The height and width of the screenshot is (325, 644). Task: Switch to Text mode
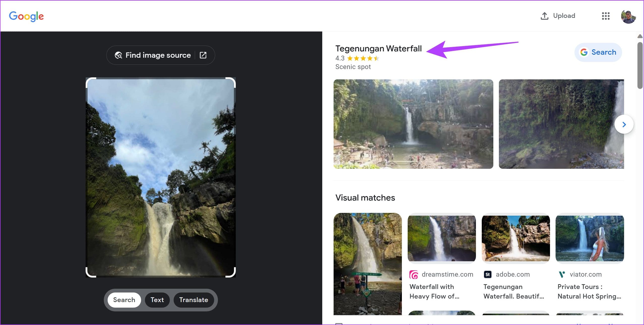157,300
